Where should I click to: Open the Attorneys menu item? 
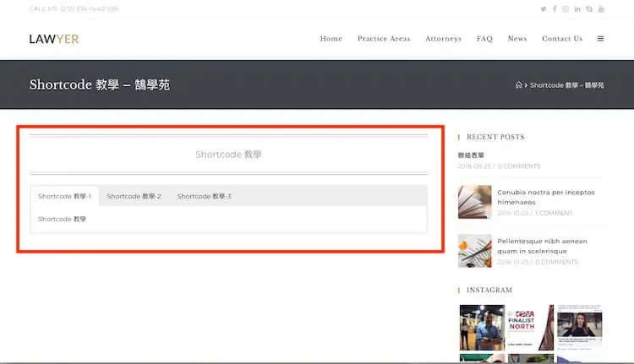[x=443, y=38]
